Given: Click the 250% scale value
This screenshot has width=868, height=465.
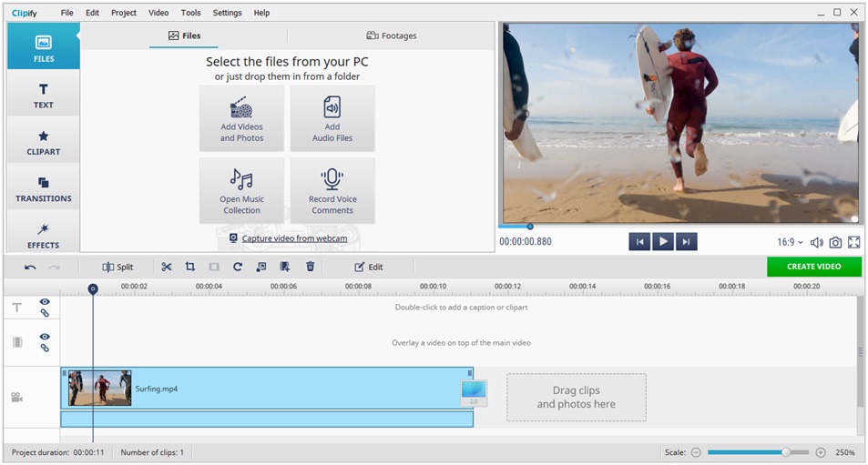Looking at the screenshot, I should click(x=844, y=452).
